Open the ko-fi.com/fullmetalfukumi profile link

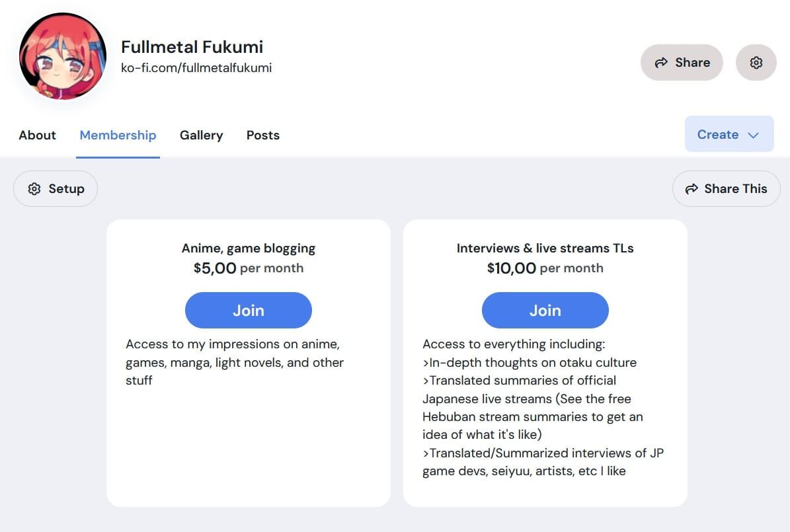click(x=196, y=67)
